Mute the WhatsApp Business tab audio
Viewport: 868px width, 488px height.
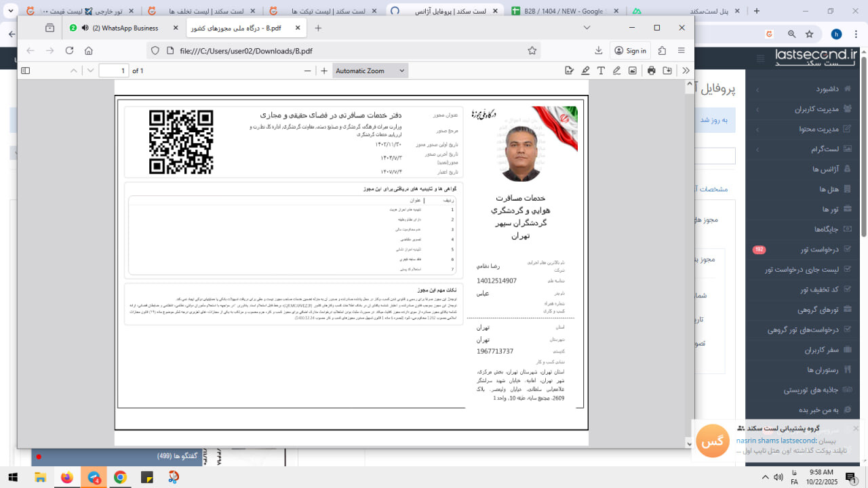tap(85, 28)
